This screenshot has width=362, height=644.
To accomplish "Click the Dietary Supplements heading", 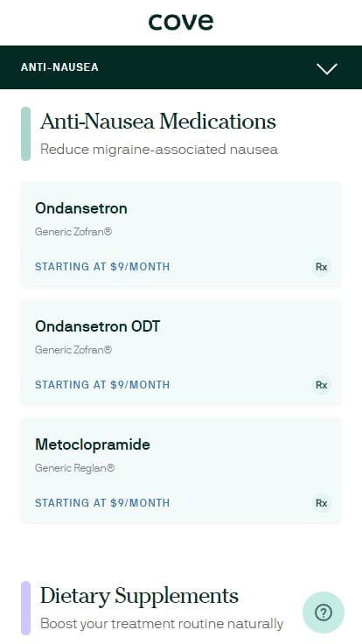I will tap(139, 596).
